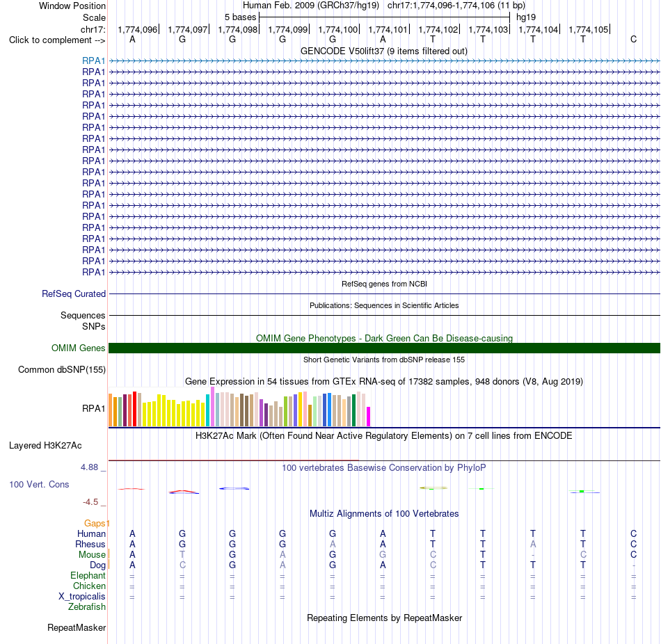Click the orange 'Gaps' label

pos(95,523)
